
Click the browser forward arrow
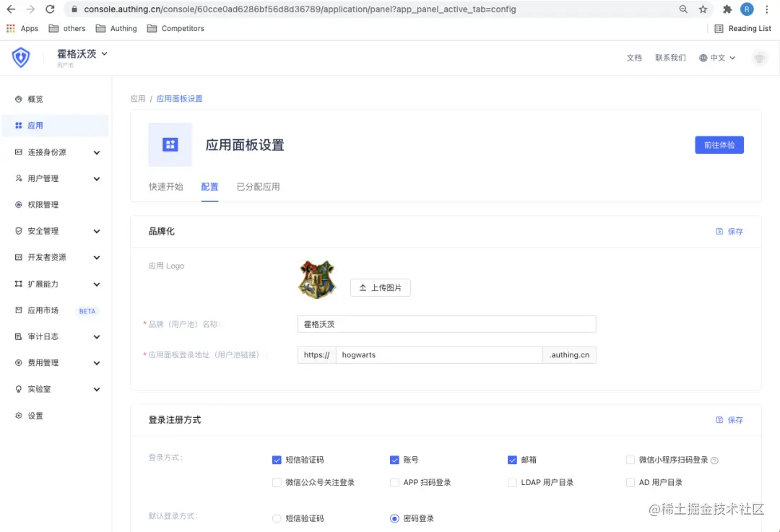tap(30, 9)
